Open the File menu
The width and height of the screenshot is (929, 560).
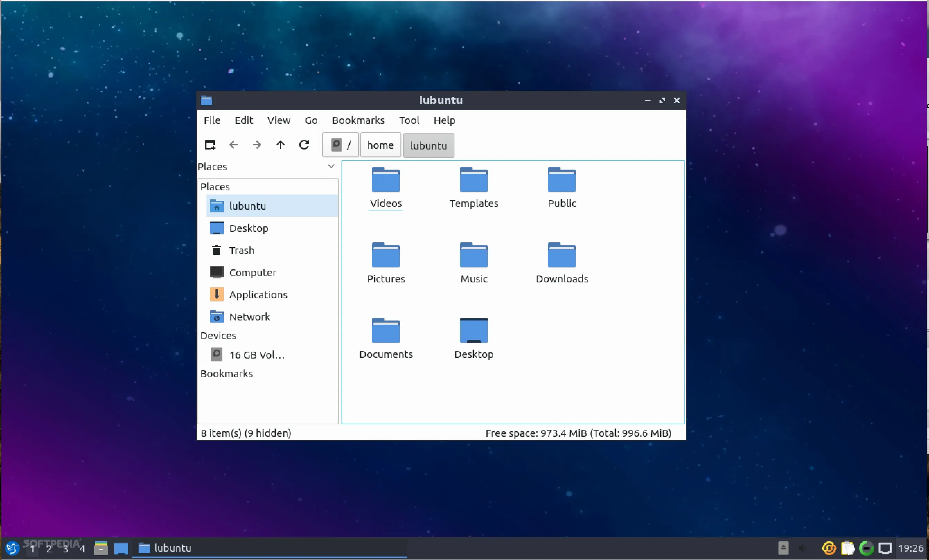(x=212, y=120)
